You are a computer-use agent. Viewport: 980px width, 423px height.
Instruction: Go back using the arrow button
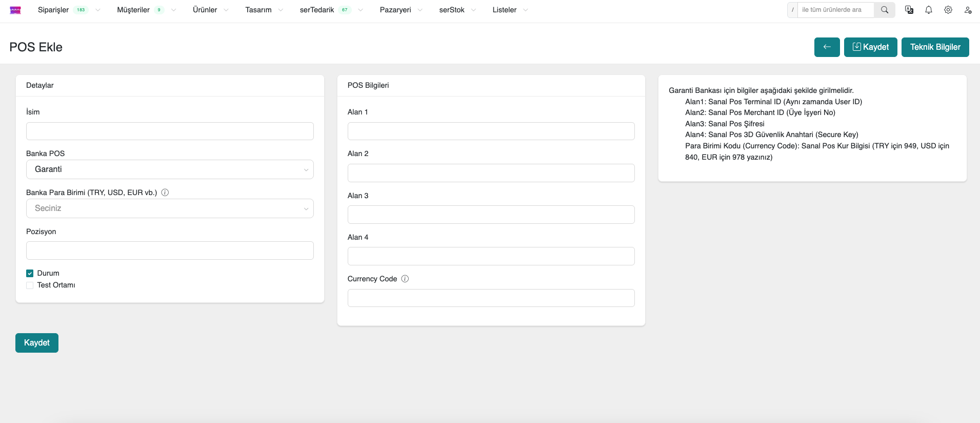point(827,47)
